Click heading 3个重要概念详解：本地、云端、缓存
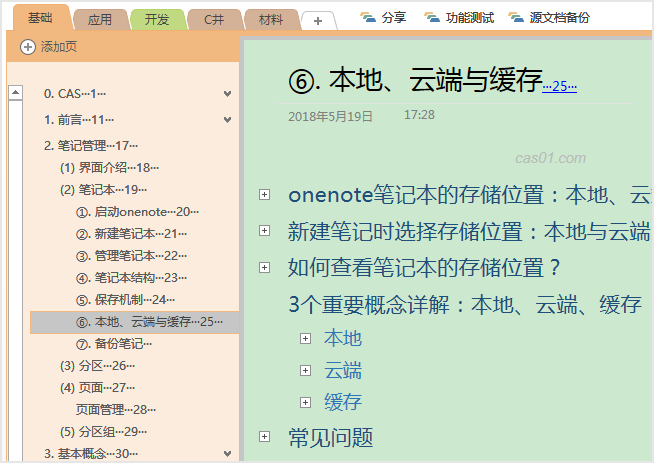 coord(465,304)
